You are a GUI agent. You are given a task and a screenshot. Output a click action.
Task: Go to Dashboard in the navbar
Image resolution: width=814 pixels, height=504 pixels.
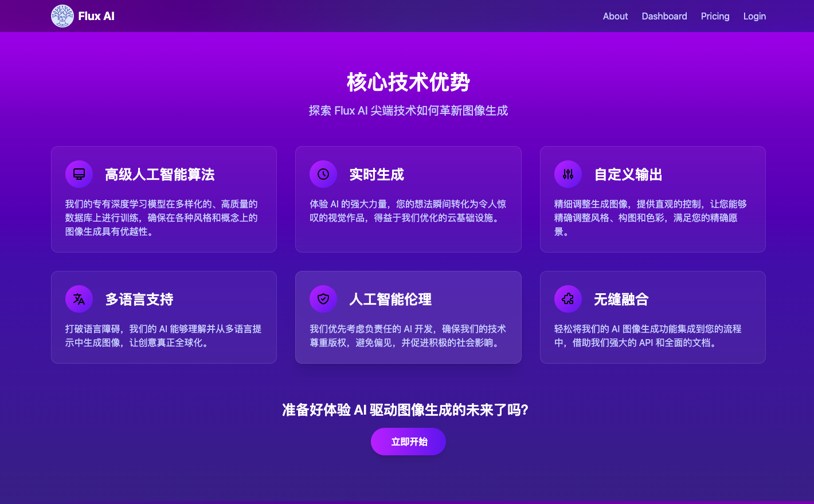664,16
